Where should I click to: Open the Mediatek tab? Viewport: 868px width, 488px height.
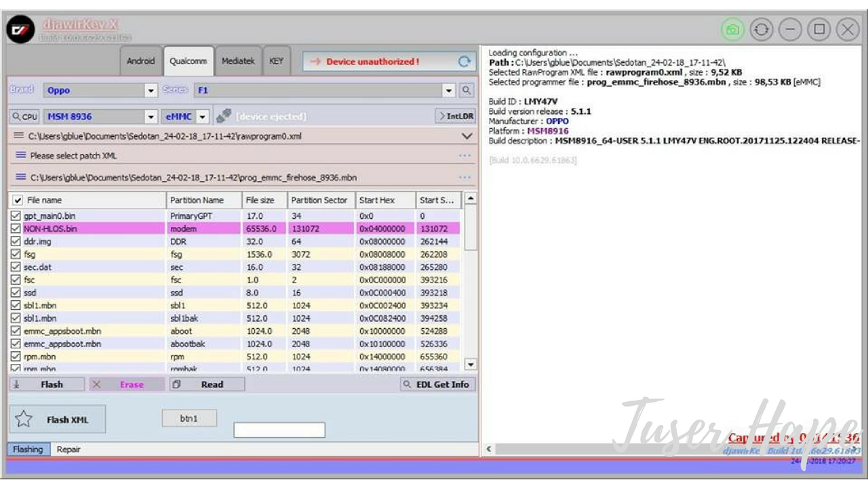238,61
